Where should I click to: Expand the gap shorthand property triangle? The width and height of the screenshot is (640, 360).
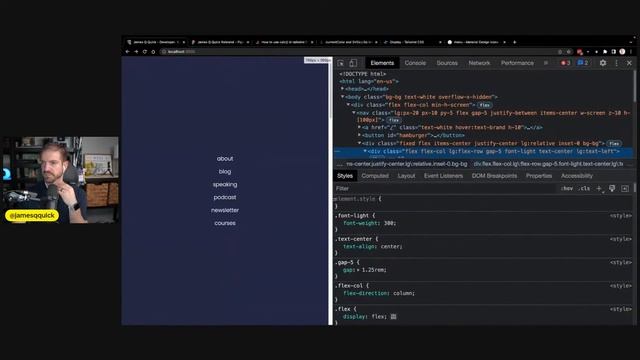pyautogui.click(x=358, y=270)
